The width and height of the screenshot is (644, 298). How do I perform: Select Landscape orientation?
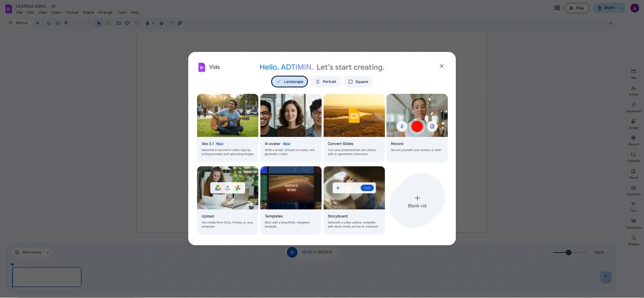pos(289,82)
